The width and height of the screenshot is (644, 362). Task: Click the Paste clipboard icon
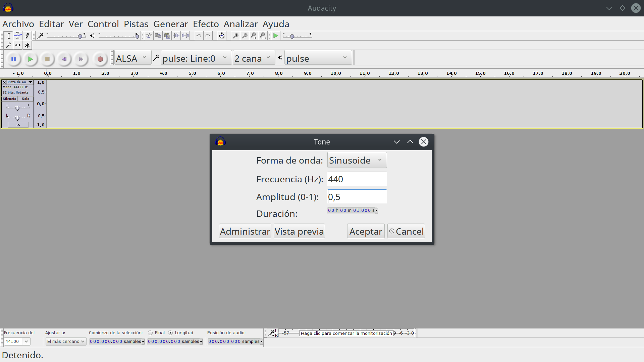[x=167, y=36]
